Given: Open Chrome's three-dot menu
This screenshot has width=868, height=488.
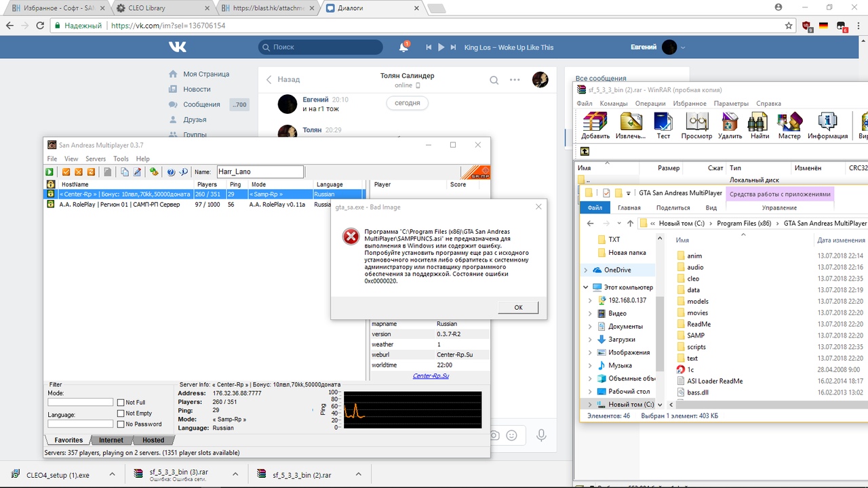Looking at the screenshot, I should [x=858, y=26].
